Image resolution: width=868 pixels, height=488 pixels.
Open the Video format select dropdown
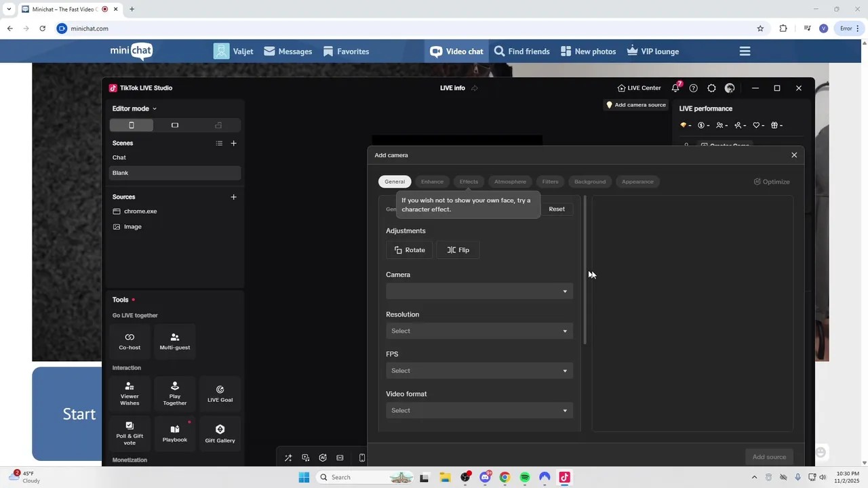tap(479, 411)
